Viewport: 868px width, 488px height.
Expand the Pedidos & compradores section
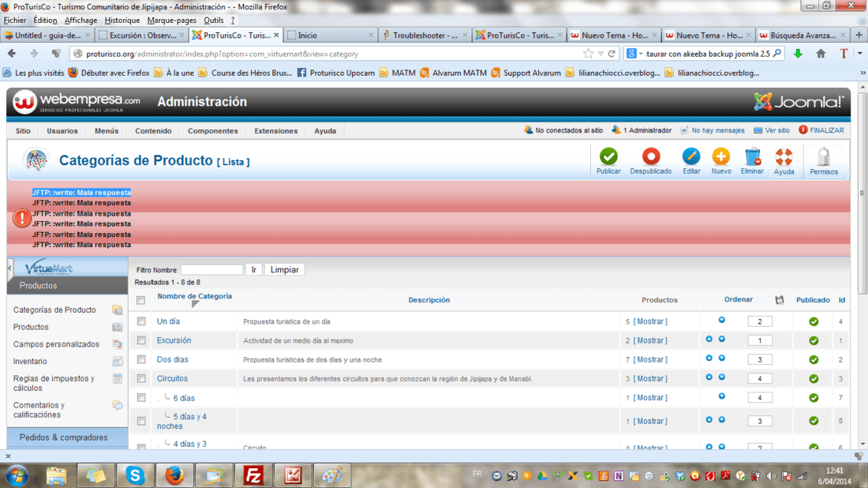(67, 437)
